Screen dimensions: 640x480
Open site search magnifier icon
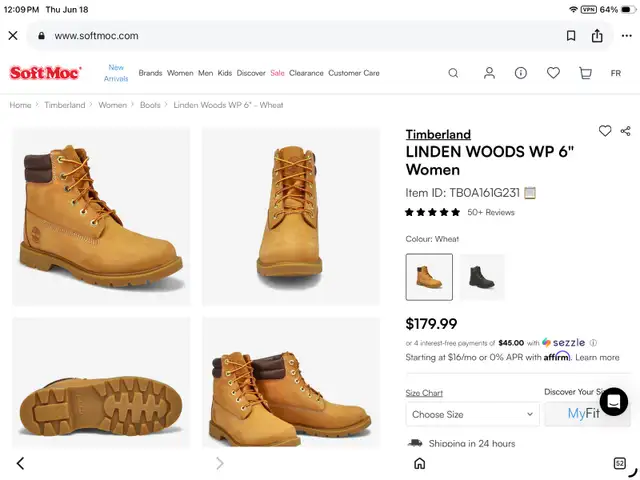(x=453, y=73)
